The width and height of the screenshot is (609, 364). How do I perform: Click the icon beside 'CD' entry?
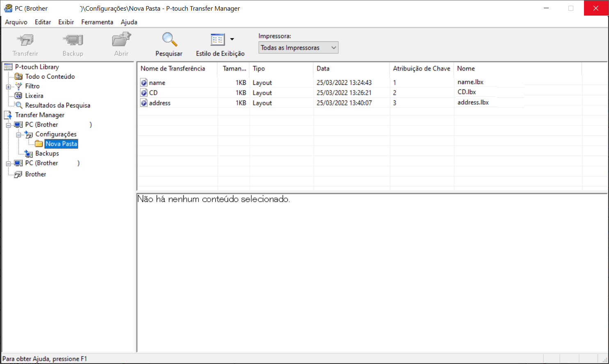144,93
